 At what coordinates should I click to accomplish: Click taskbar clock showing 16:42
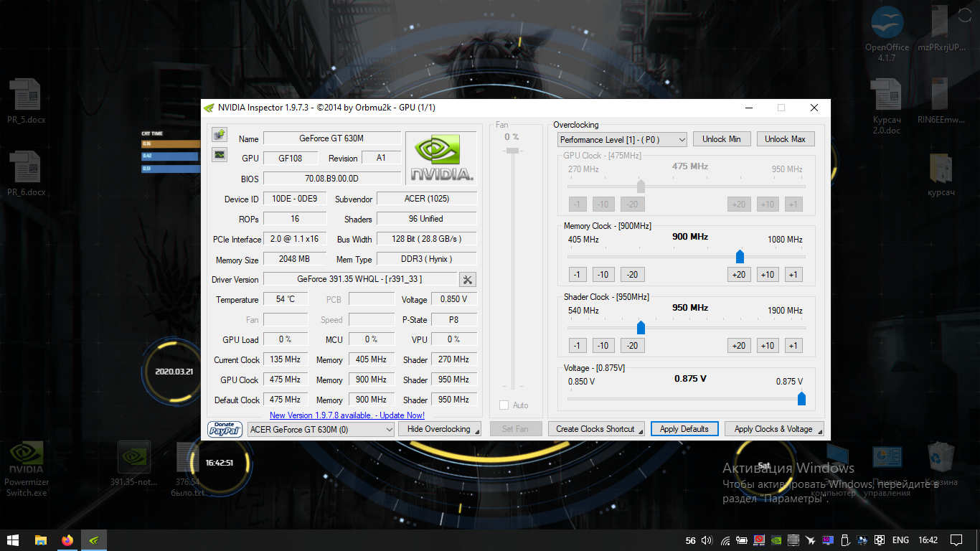coord(928,540)
